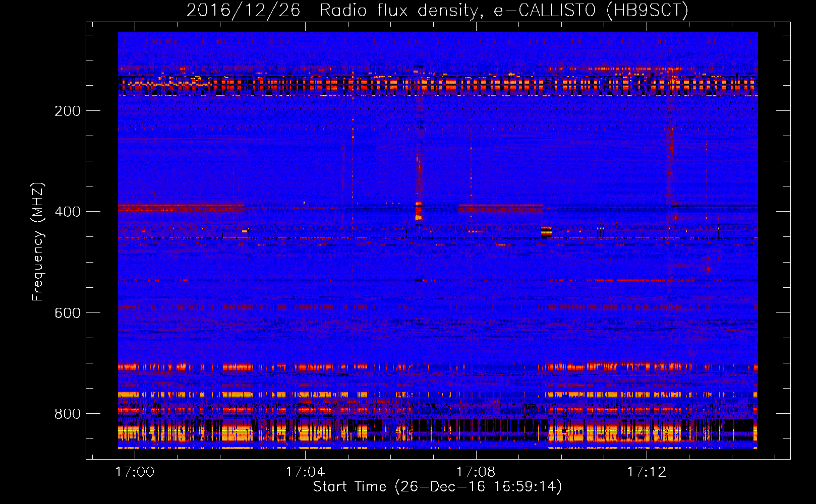The height and width of the screenshot is (504, 816).
Task: Click the 17:00 time tick label
Action: [x=135, y=472]
